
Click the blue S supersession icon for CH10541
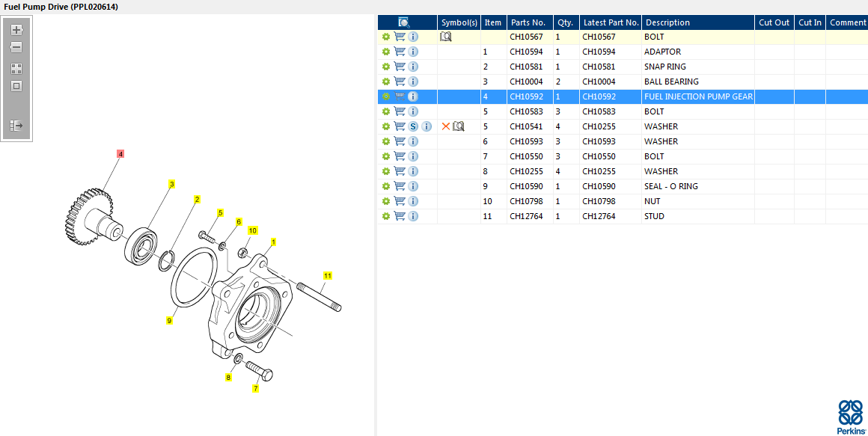coord(413,126)
